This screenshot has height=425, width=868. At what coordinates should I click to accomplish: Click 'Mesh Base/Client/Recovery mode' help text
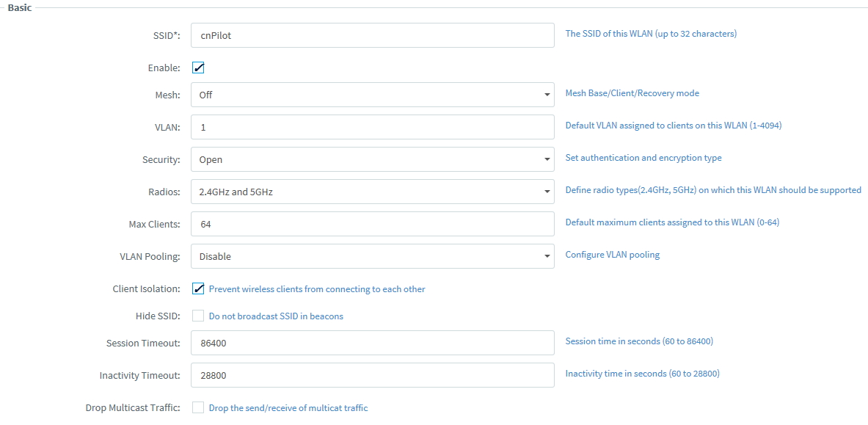[632, 93]
